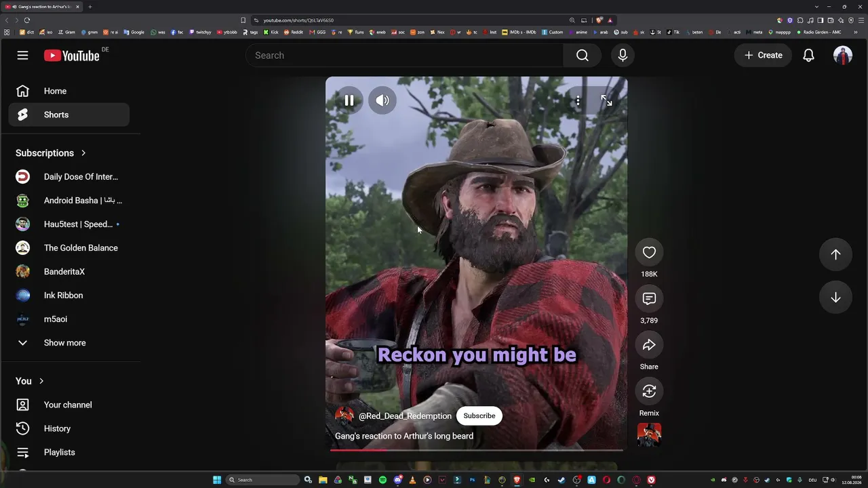Expand the You section
Screen dimensions: 868x488
[x=30, y=381]
